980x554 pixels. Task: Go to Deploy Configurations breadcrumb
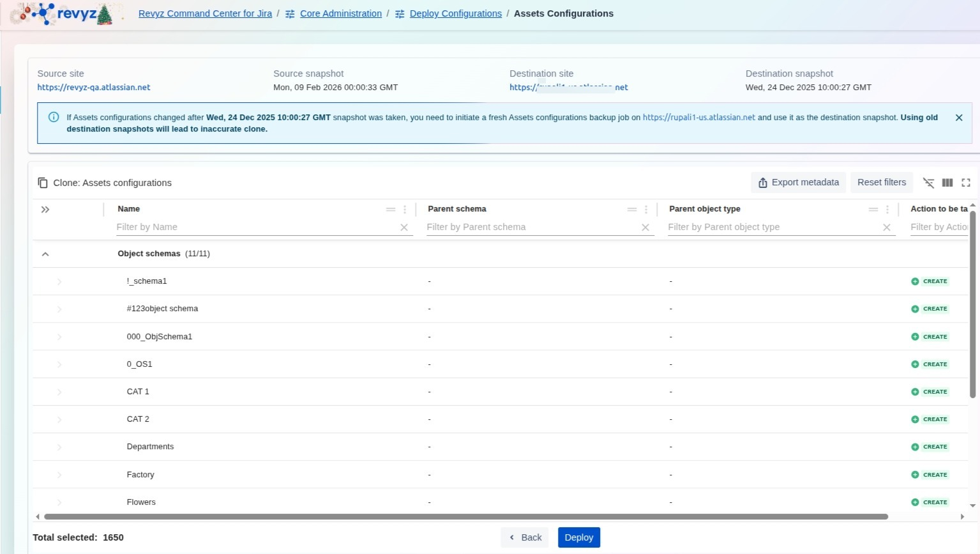[455, 13]
